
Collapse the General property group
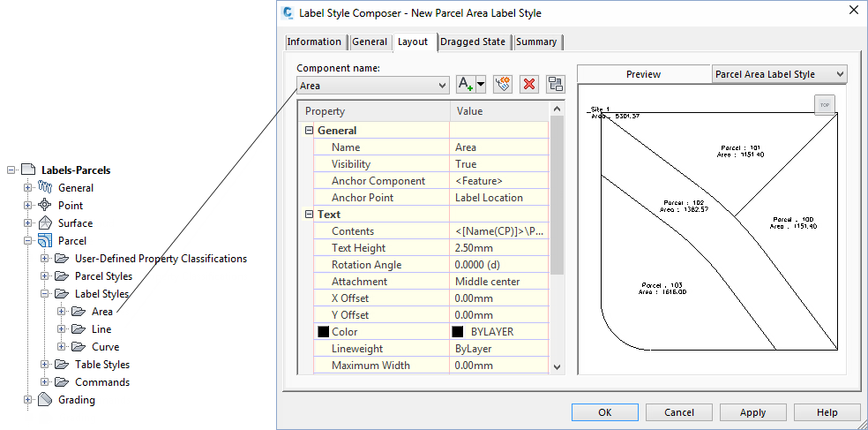(310, 131)
